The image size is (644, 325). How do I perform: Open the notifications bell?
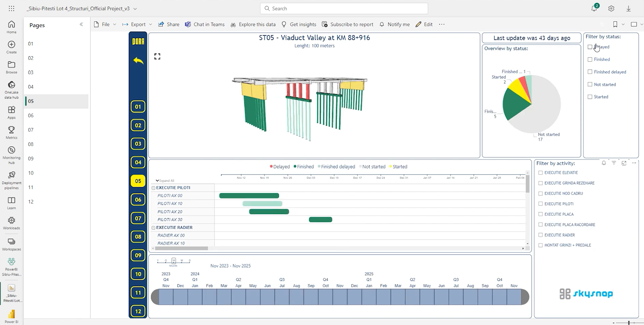point(594,8)
